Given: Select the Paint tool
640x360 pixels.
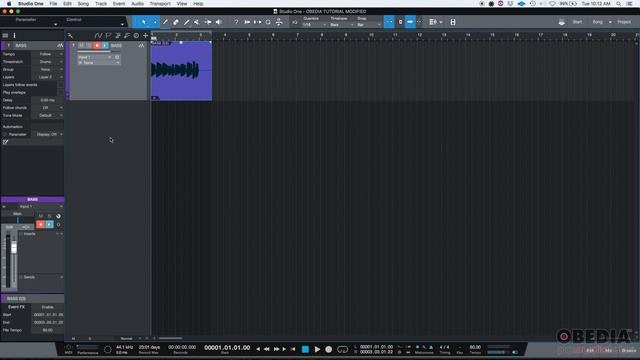Looking at the screenshot, I should click(187, 22).
